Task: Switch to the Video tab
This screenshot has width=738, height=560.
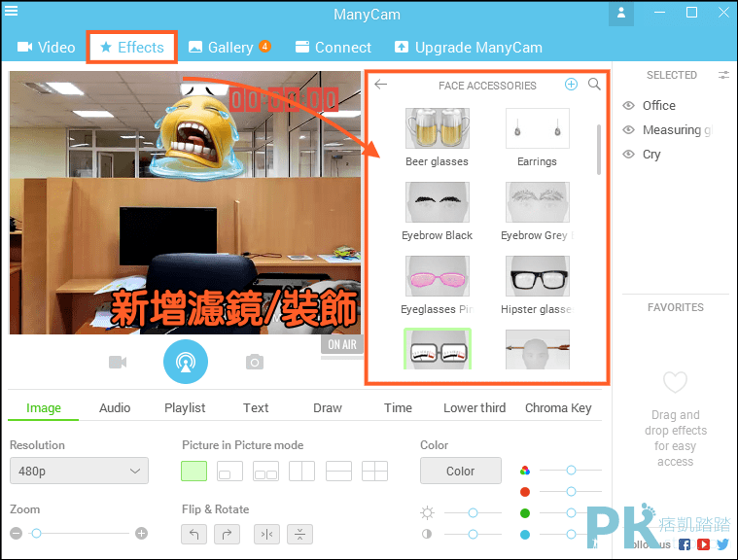Action: point(46,47)
